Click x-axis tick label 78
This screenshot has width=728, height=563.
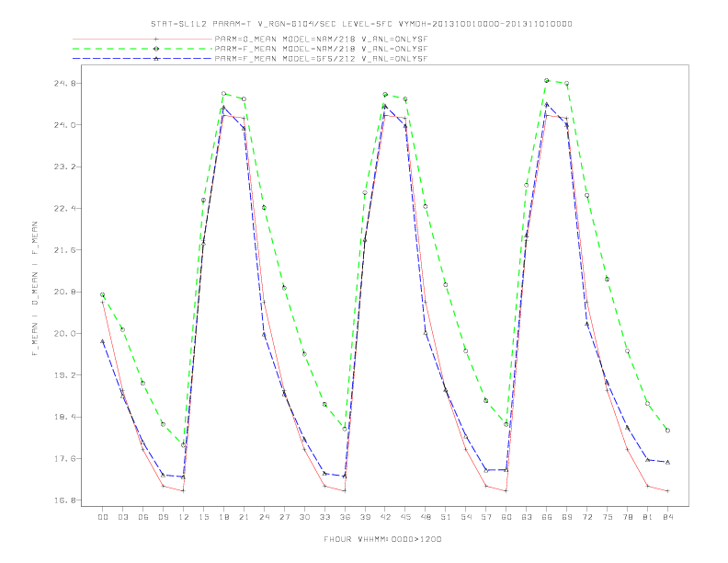(x=627, y=517)
